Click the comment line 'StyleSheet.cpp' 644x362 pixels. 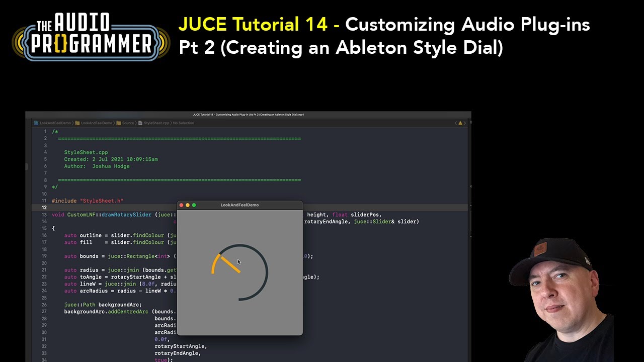tap(86, 152)
